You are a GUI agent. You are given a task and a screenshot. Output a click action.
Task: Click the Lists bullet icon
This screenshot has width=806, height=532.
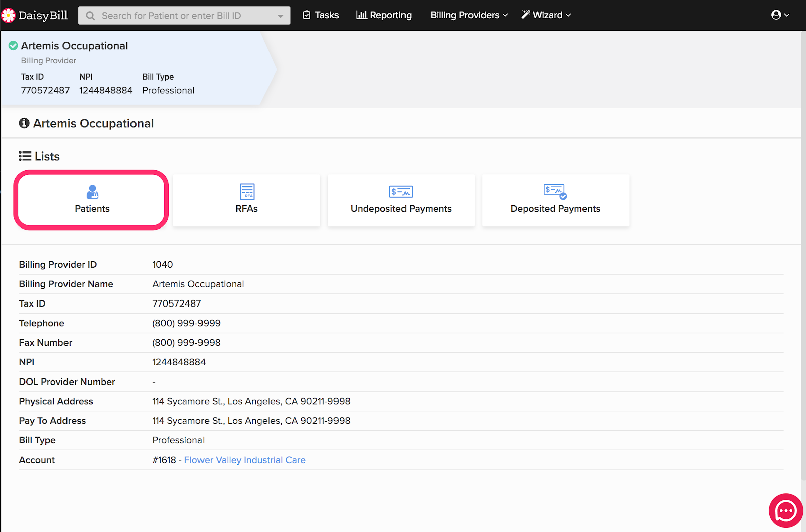(x=25, y=156)
